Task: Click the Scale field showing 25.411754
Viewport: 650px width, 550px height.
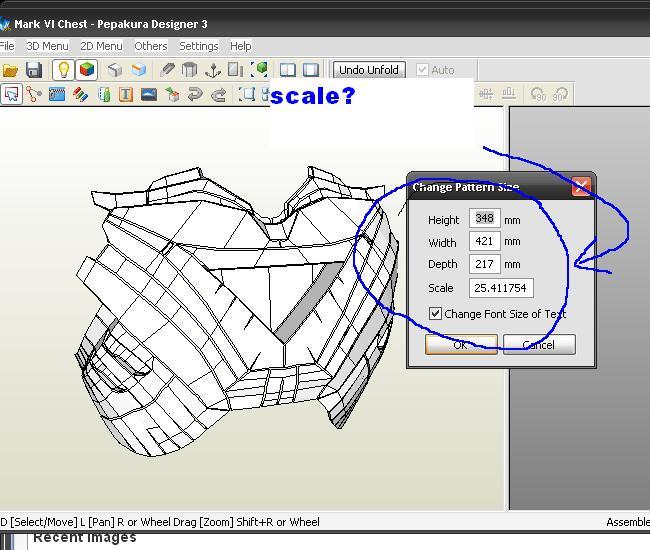Action: tap(501, 288)
